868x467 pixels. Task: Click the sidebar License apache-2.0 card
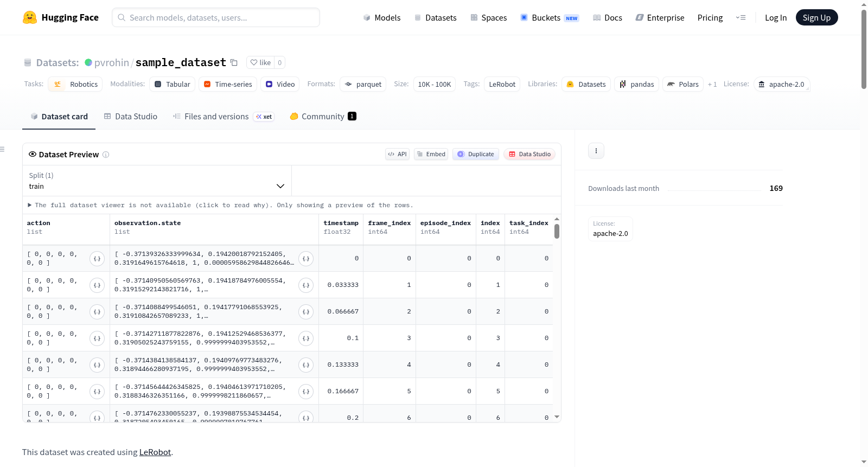(610, 229)
